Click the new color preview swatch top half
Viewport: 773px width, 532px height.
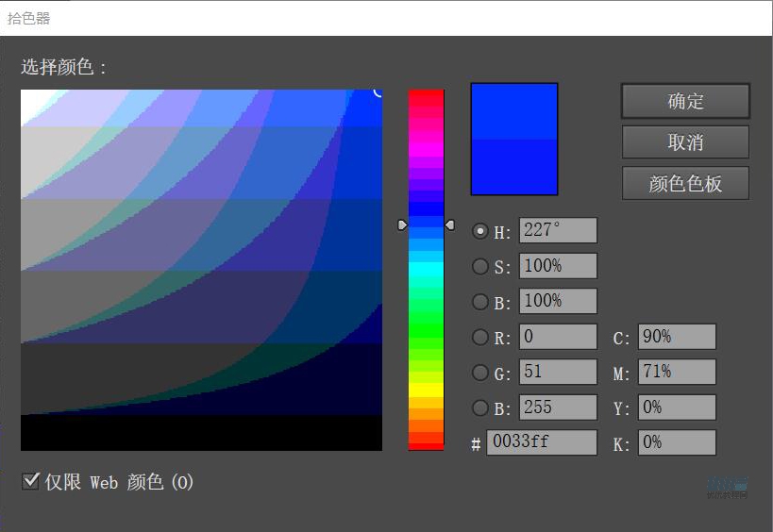tap(514, 111)
